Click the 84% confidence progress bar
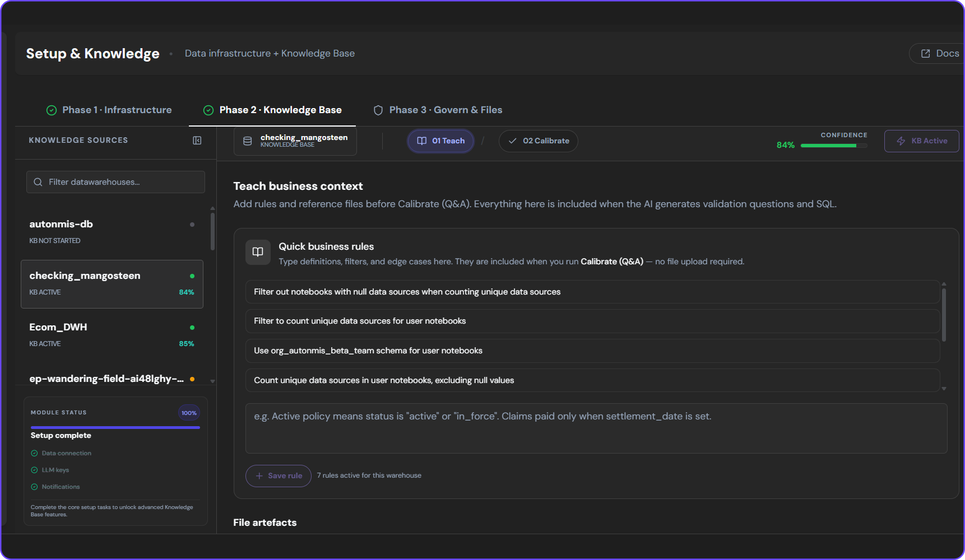Screen dimensions: 965x560 pyautogui.click(x=834, y=146)
